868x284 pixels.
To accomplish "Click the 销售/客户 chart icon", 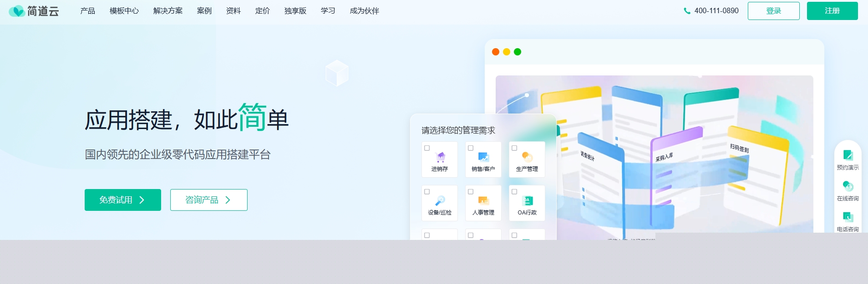I will point(483,157).
